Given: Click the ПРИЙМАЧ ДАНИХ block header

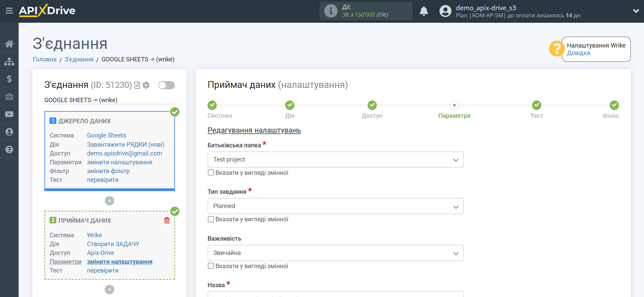Looking at the screenshot, I should coord(85,221).
